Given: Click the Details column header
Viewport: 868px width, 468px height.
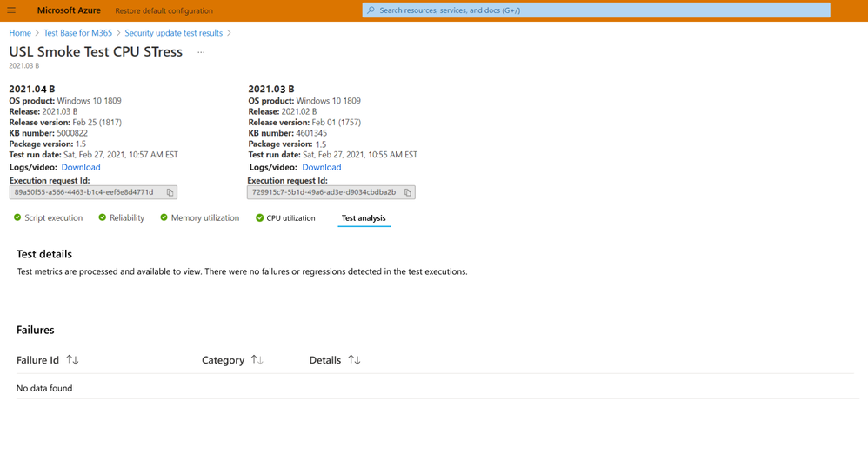Looking at the screenshot, I should pos(325,360).
